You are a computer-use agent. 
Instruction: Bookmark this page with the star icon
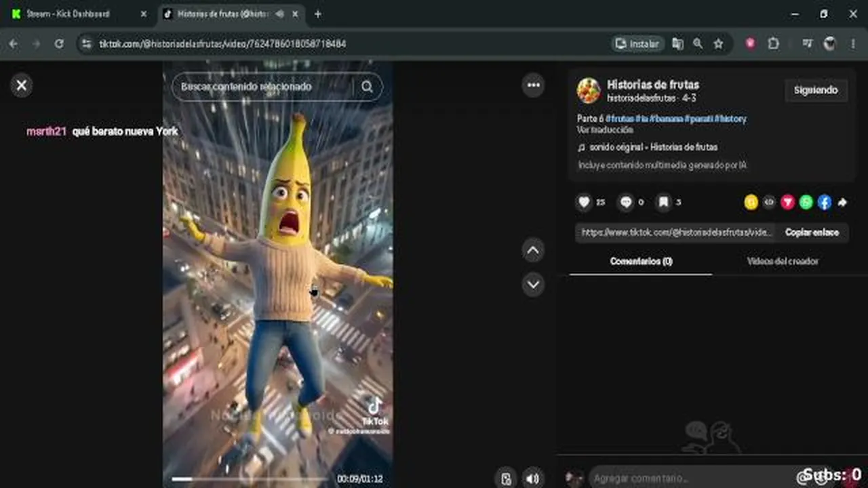(x=718, y=43)
